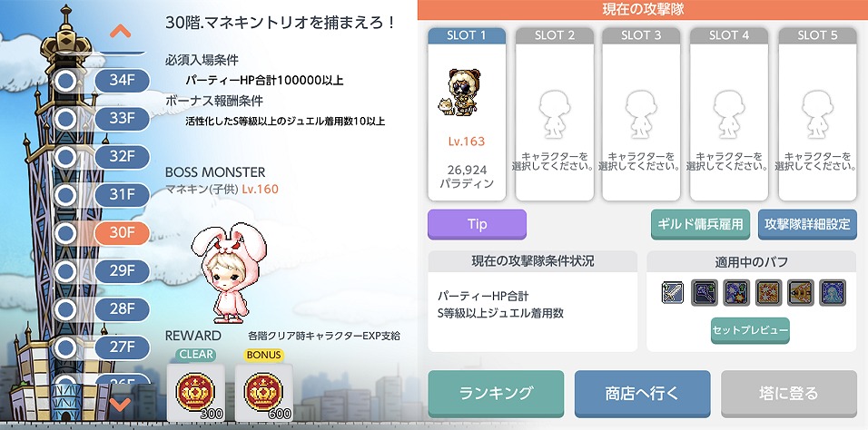Screen dimensions: 868x430
Task: Click the sword buff icon
Action: (x=673, y=292)
